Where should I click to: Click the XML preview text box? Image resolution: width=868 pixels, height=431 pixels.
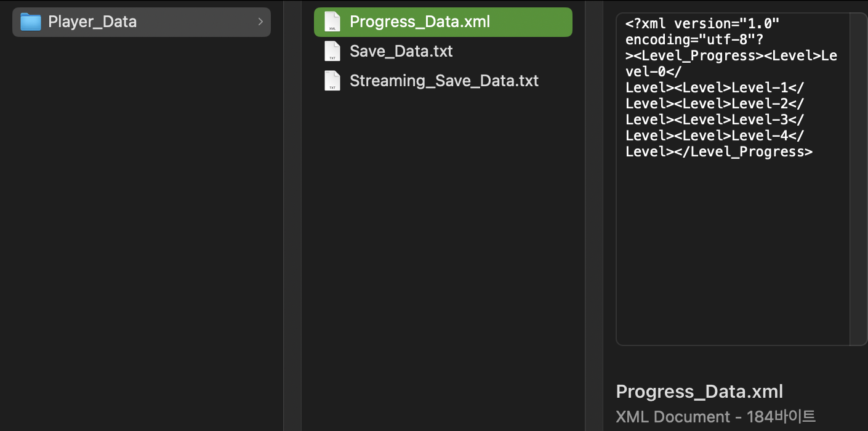733,246
